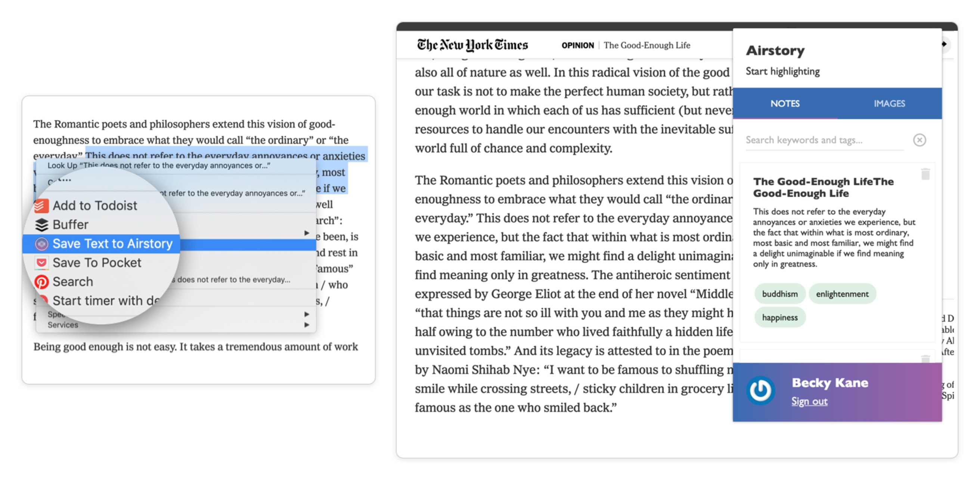Click the Airstory power logo icon
Viewport: 980px width, 480px height.
click(x=760, y=390)
